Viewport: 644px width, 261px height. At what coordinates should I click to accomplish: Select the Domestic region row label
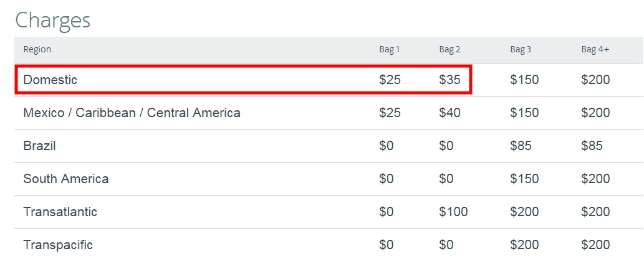coord(50,80)
